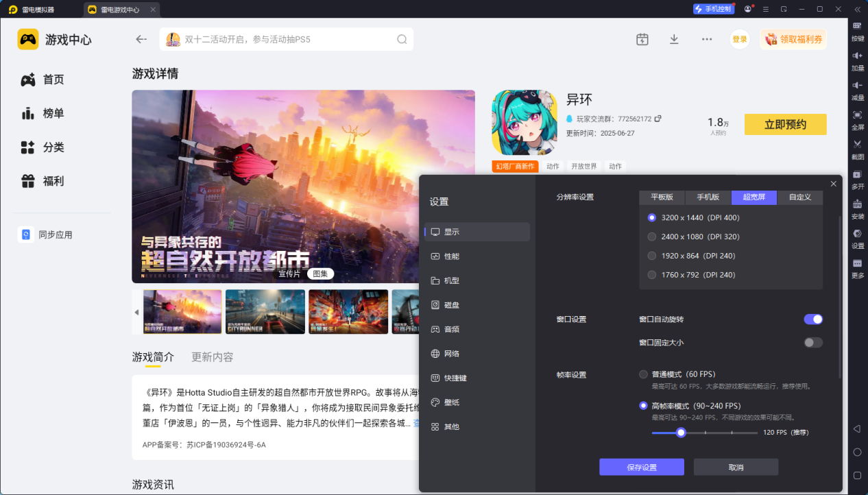Switch to 自定义 resolution tab
This screenshot has width=868, height=495.
coord(800,197)
